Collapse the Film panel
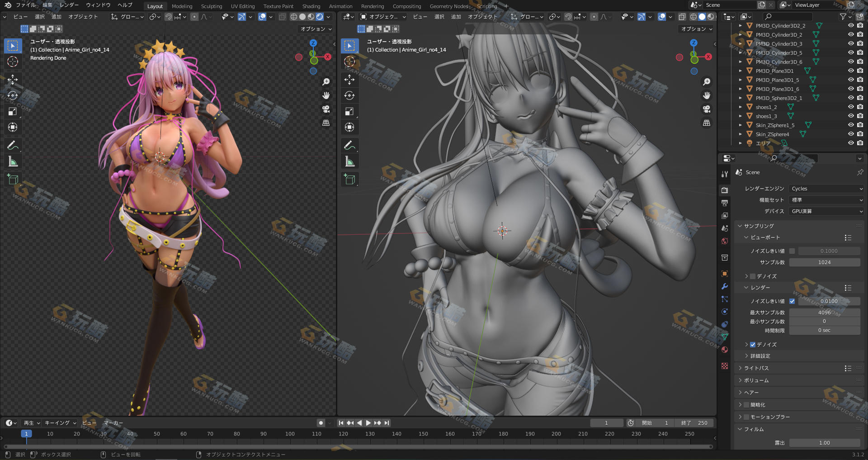The width and height of the screenshot is (868, 460). (x=740, y=429)
